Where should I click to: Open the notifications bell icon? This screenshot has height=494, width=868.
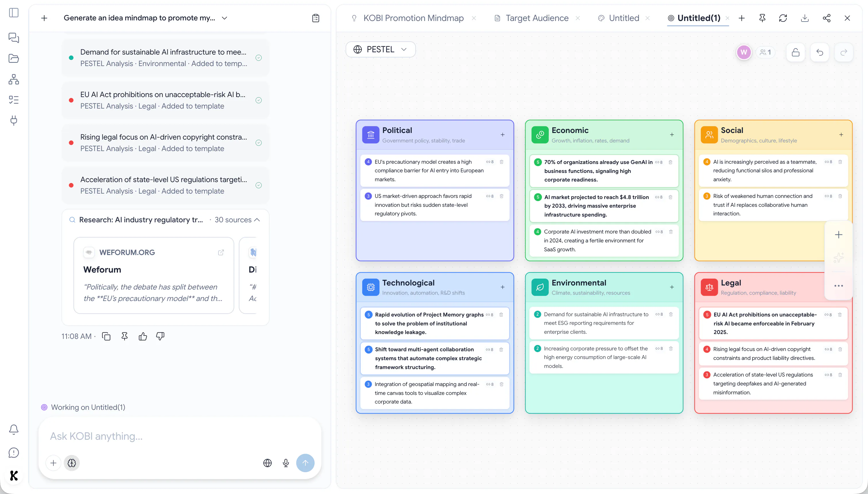(13, 430)
